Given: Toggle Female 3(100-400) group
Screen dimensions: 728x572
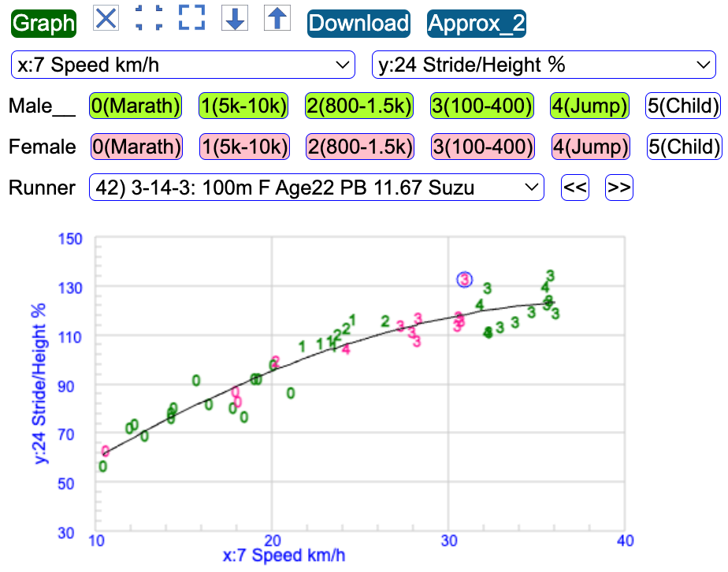Looking at the screenshot, I should pos(482,147).
